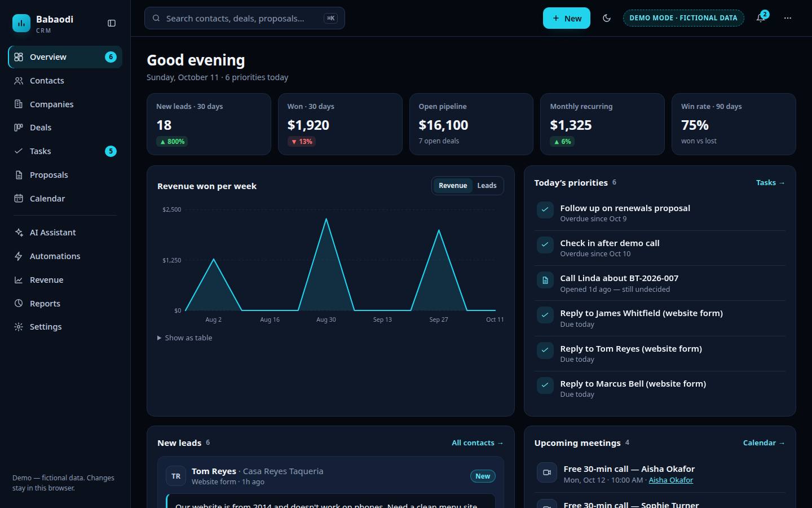The height and width of the screenshot is (508, 812).
Task: Click the video icon for Aisha Okafor meeting
Action: pos(547,472)
